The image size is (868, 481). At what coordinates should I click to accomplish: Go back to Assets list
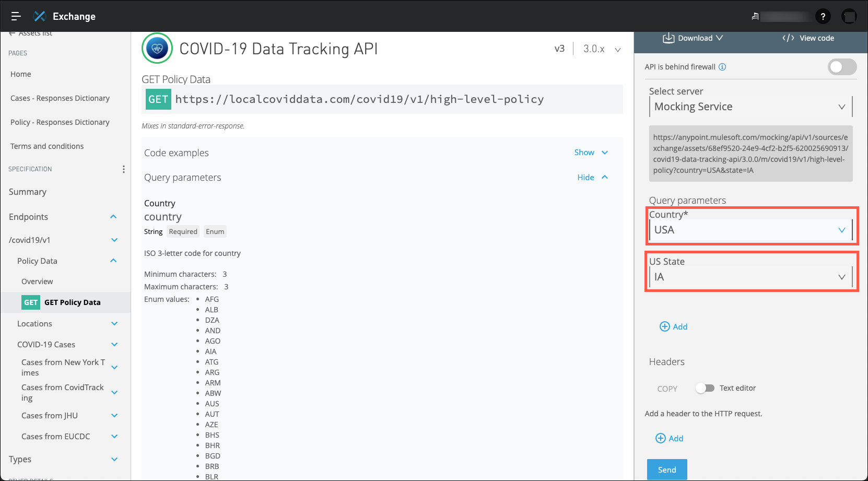[x=30, y=33]
